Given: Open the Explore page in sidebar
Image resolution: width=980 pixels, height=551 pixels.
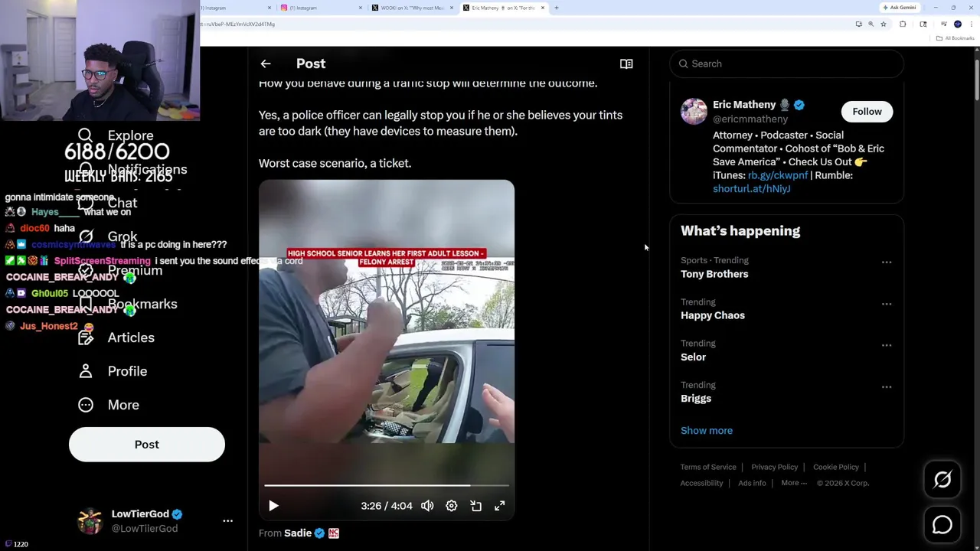Looking at the screenshot, I should (x=130, y=135).
